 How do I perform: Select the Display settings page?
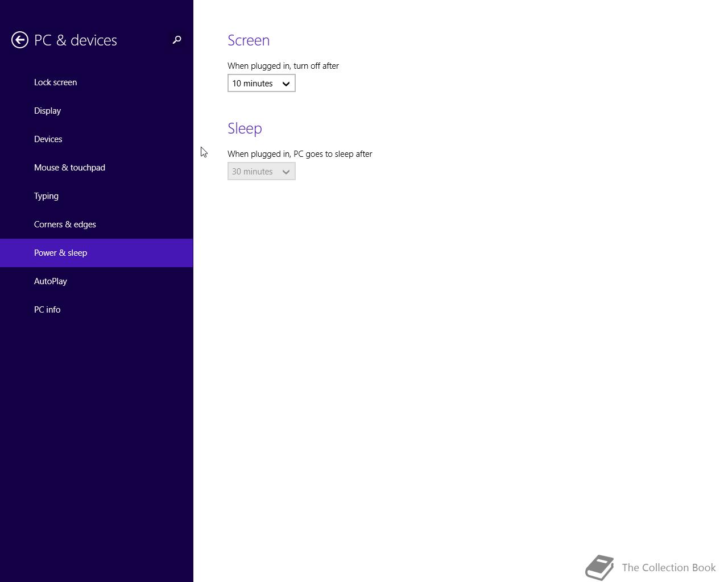(97, 111)
